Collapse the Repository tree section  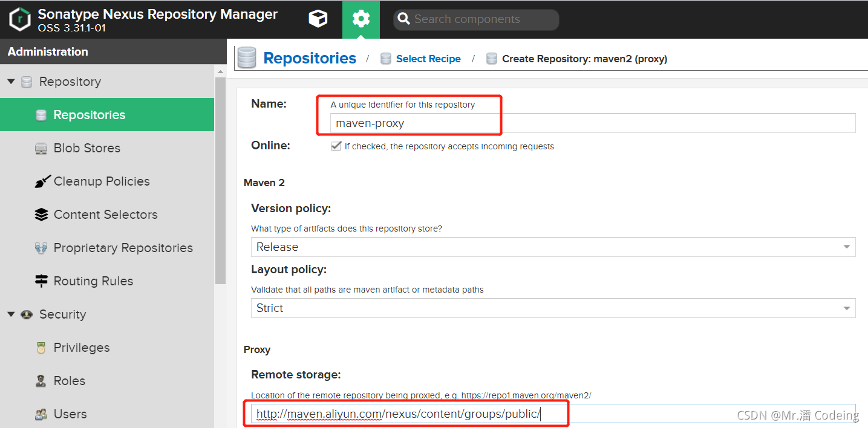pos(11,82)
